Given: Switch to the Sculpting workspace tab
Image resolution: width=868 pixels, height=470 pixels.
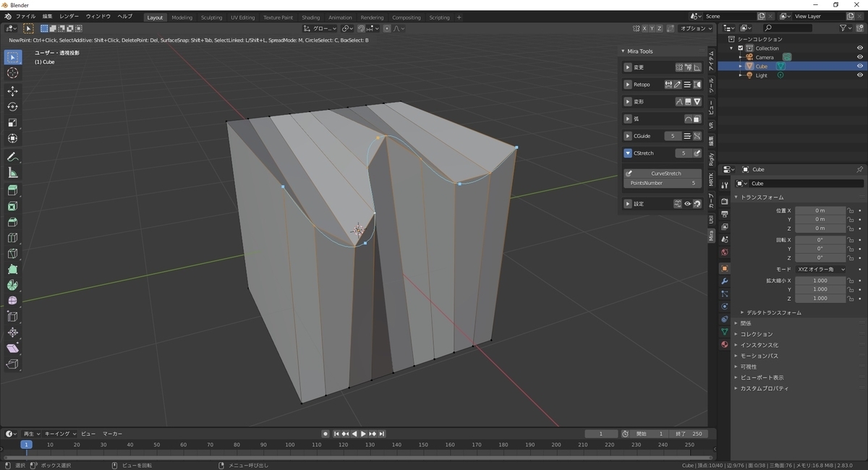Looking at the screenshot, I should 211,17.
